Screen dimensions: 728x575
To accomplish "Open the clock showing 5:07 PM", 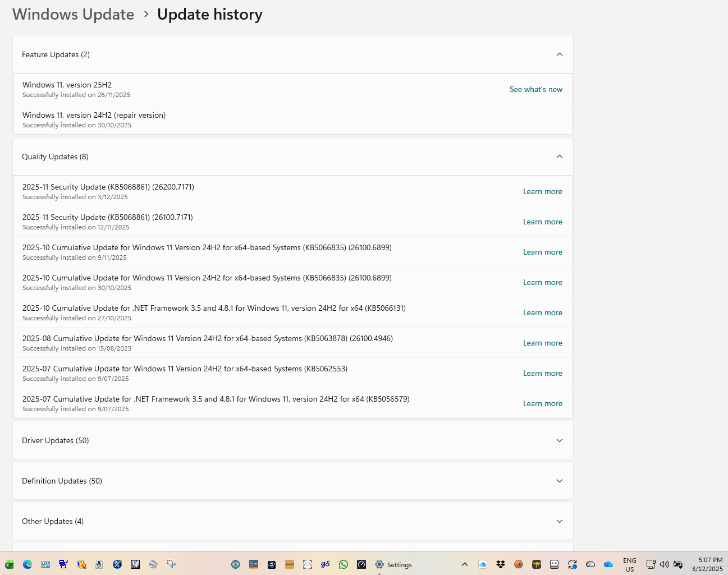I will (707, 564).
